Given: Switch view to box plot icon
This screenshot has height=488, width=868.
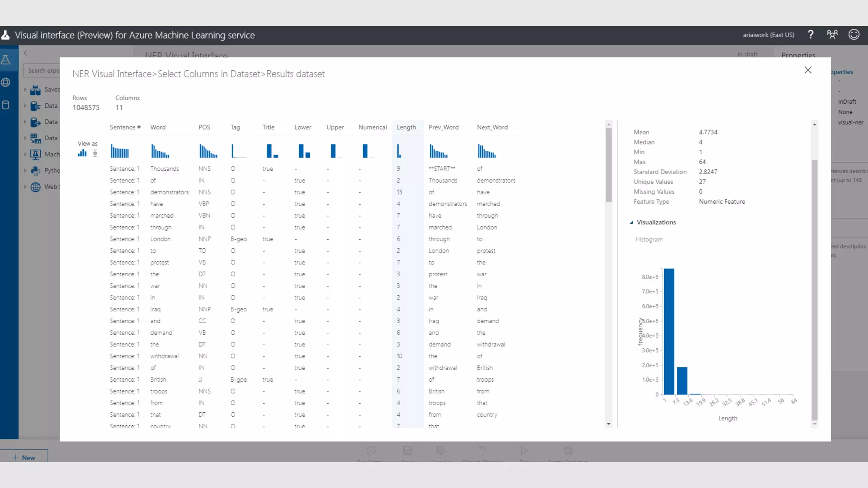Looking at the screenshot, I should pyautogui.click(x=95, y=153).
